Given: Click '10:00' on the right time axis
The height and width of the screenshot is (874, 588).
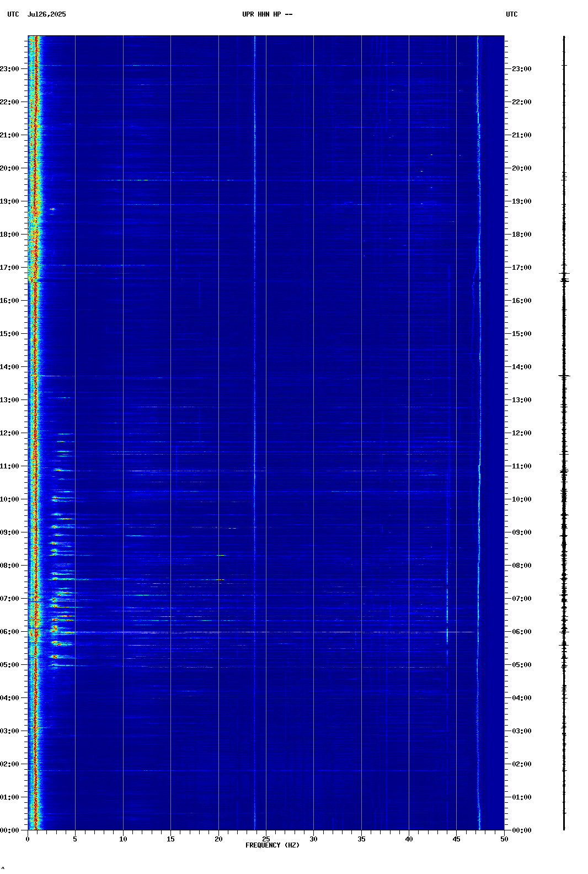Looking at the screenshot, I should (x=522, y=499).
